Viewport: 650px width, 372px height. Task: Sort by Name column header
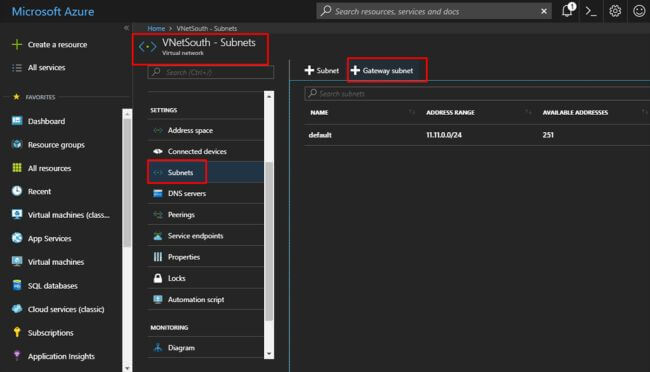319,112
